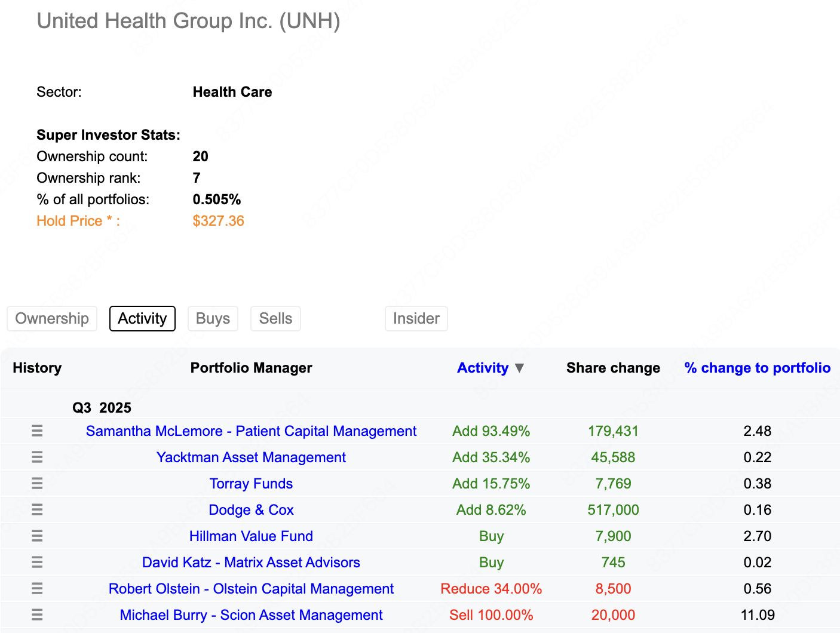This screenshot has width=840, height=633.
Task: Select the active Activity tab
Action: (x=142, y=318)
